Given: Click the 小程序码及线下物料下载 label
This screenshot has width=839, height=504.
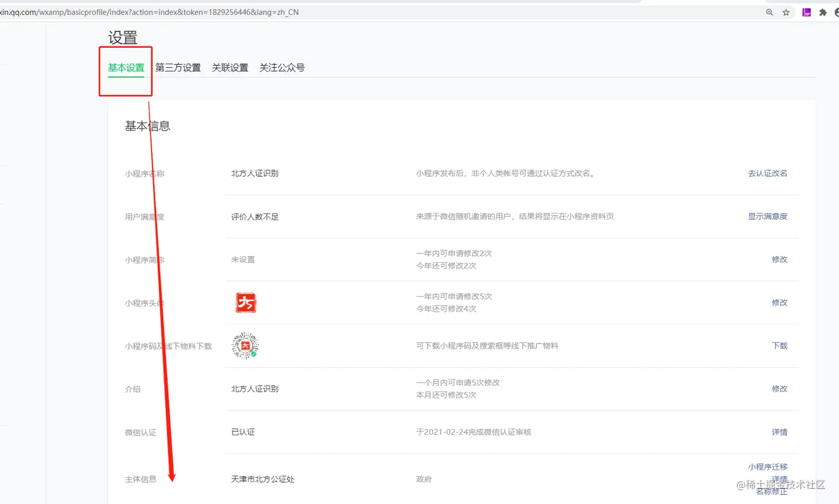Looking at the screenshot, I should click(168, 346).
